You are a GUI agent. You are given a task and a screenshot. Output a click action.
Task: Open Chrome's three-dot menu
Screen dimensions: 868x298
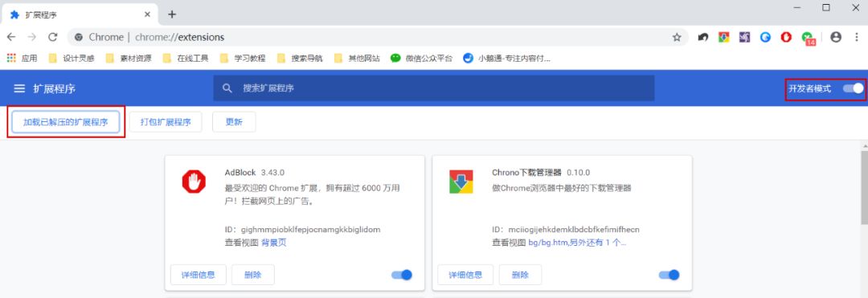[857, 37]
